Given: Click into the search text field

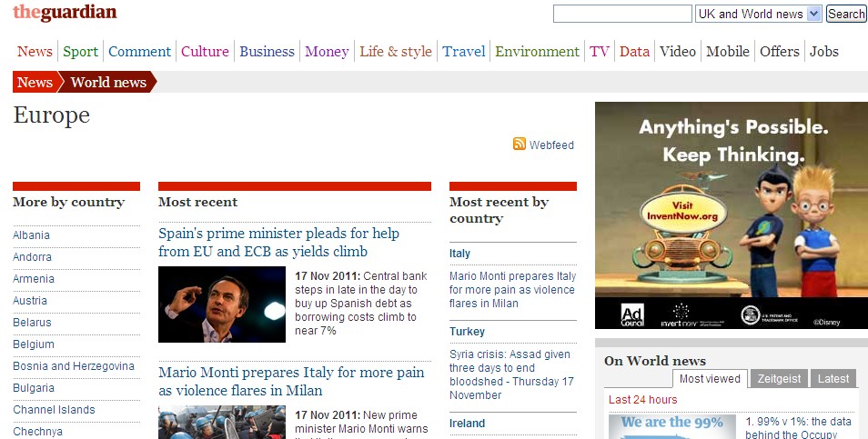Looking at the screenshot, I should (622, 14).
